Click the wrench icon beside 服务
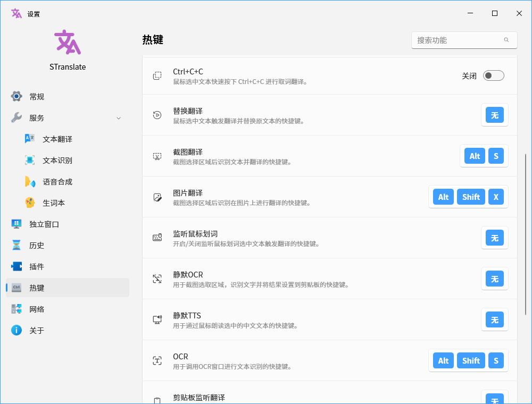Screen dimensions: 532x404 coord(16,117)
